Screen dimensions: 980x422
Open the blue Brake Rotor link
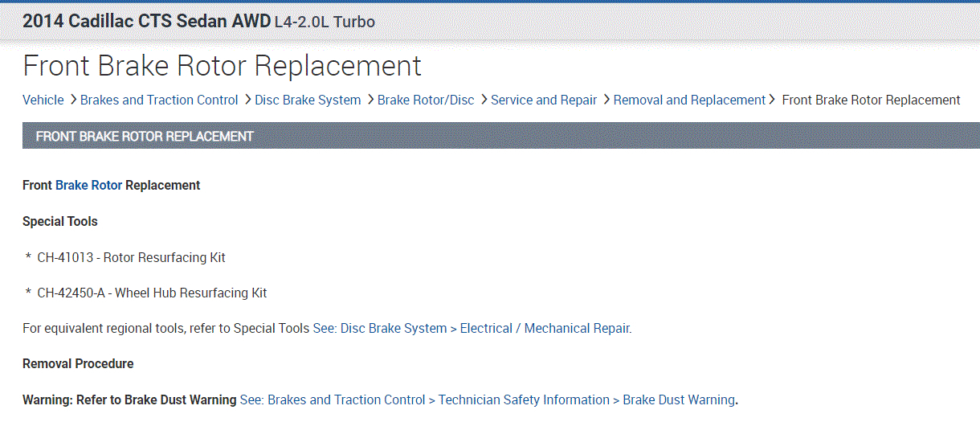coord(88,186)
